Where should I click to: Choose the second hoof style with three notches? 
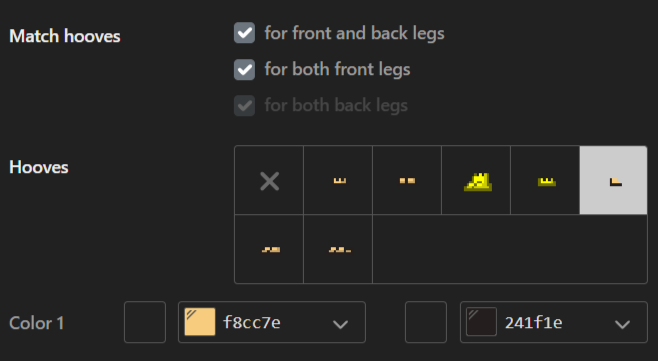pyautogui.click(x=338, y=180)
